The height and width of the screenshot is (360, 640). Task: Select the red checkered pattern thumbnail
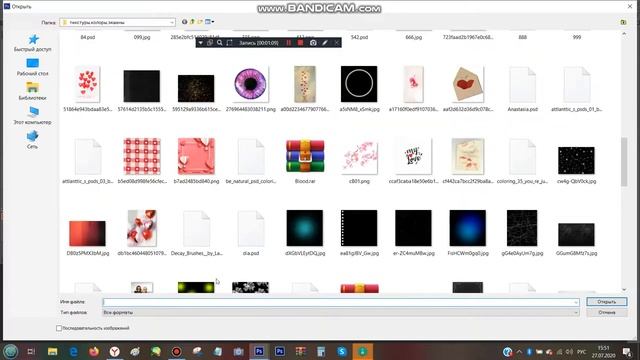pos(142,156)
